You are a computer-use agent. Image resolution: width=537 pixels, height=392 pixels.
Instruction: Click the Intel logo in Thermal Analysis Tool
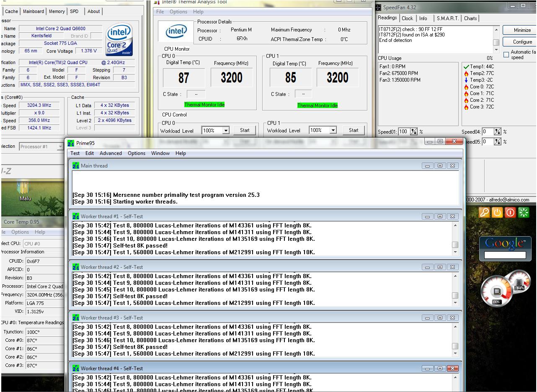(x=176, y=32)
